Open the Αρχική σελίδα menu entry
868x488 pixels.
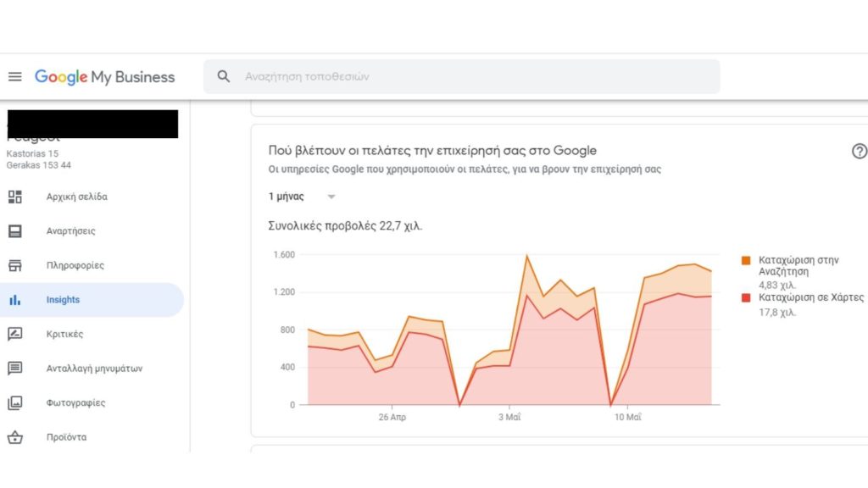tap(76, 196)
